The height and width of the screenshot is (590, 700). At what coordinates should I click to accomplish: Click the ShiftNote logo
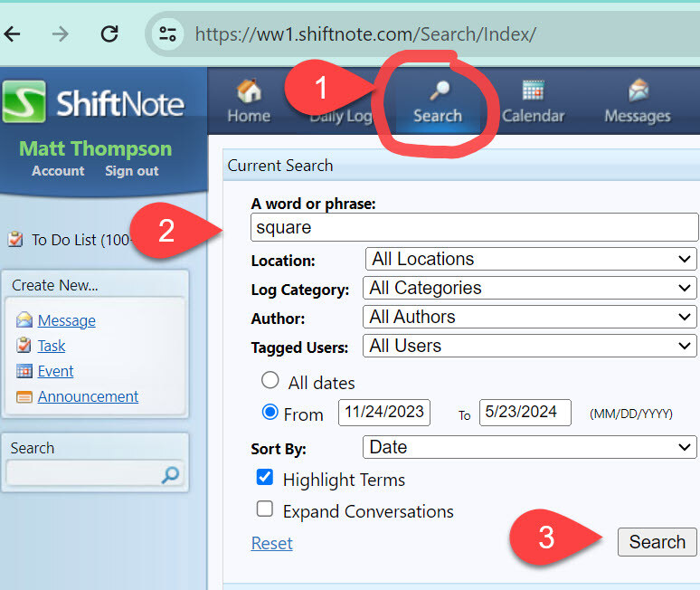[93, 102]
